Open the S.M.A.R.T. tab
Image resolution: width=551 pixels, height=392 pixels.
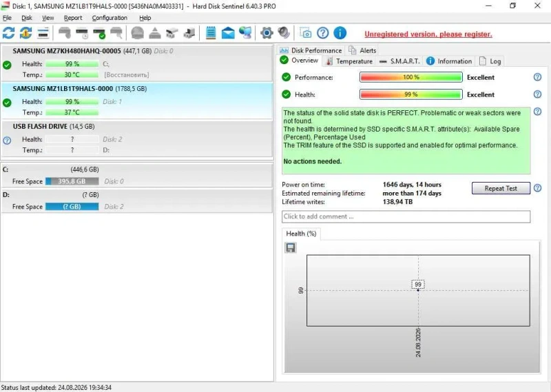pyautogui.click(x=399, y=61)
